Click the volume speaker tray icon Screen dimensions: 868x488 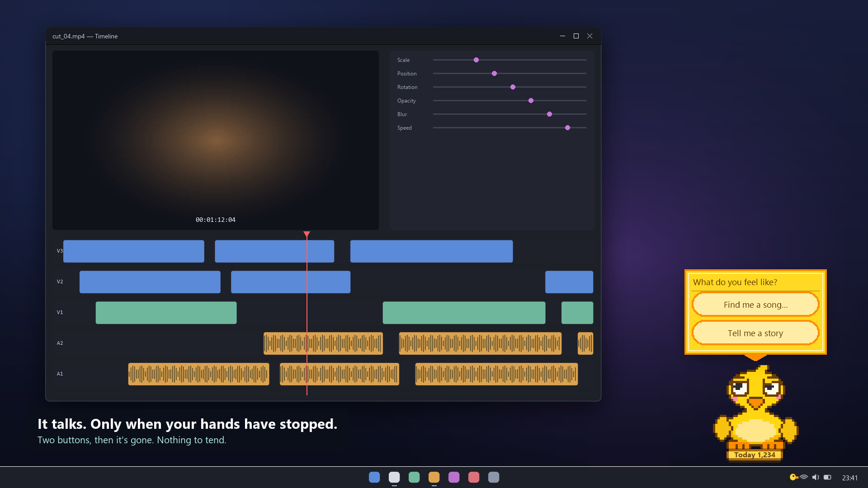pyautogui.click(x=816, y=477)
